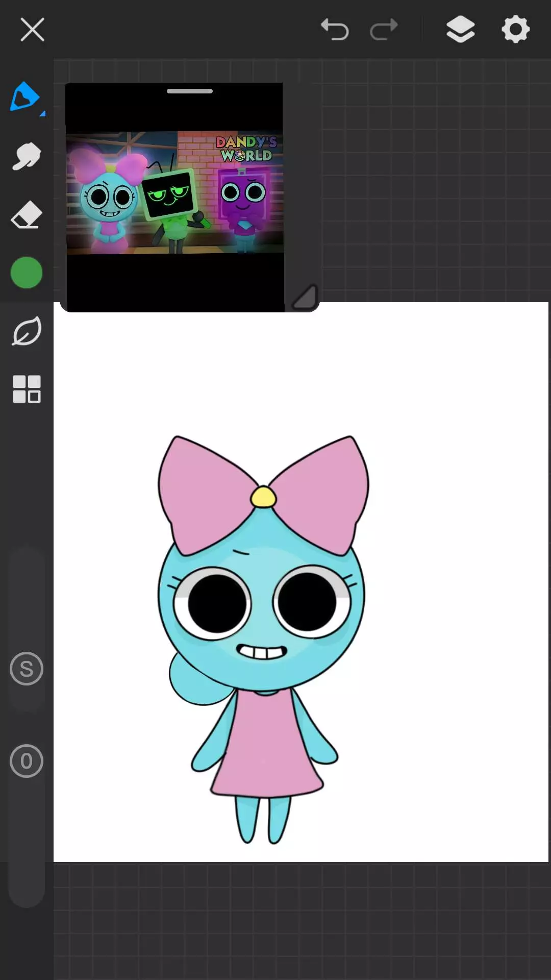This screenshot has width=551, height=980.
Task: Select the blue Brush tool
Action: click(x=24, y=96)
